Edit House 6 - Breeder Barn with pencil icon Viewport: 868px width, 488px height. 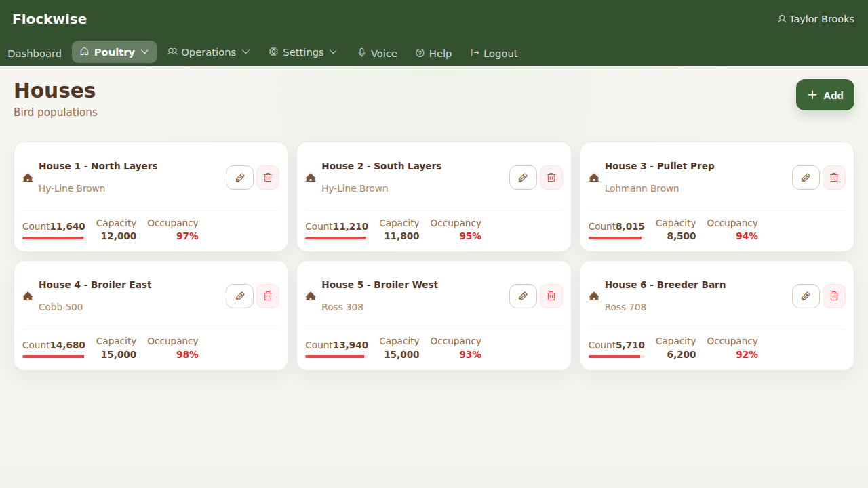806,296
